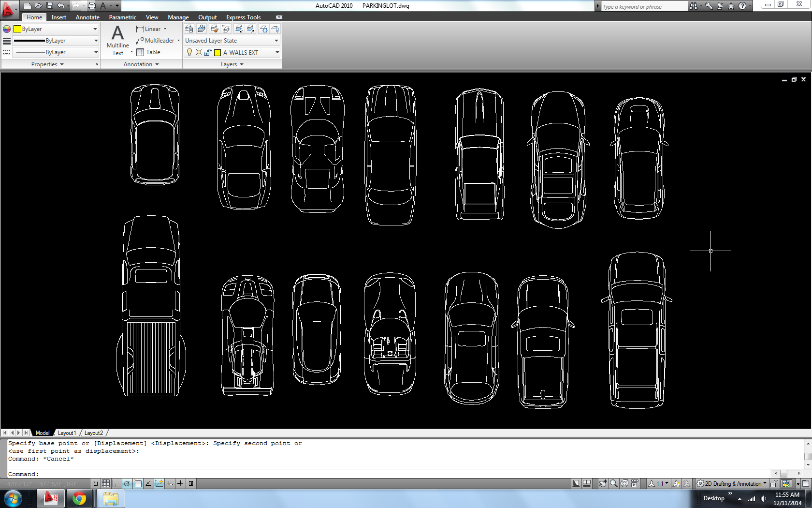Switch to the Layout1 tab

click(x=67, y=433)
